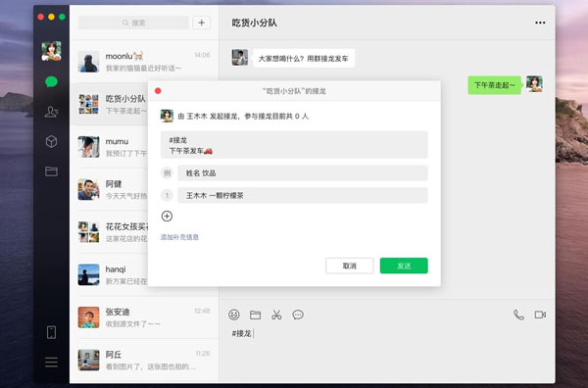Screen dimensions: 588x388
Task: Start a voice call
Action: click(x=518, y=315)
